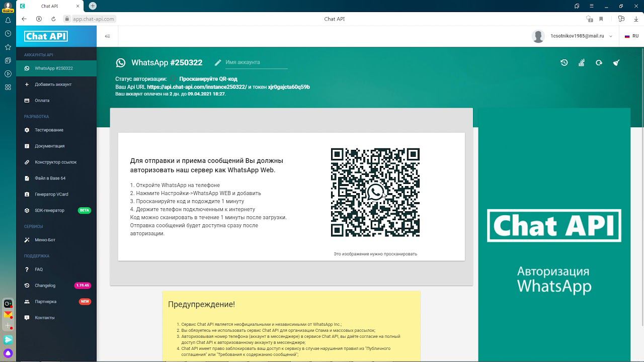Reload page with browser refresh icon
The width and height of the screenshot is (644, 362).
click(x=53, y=19)
